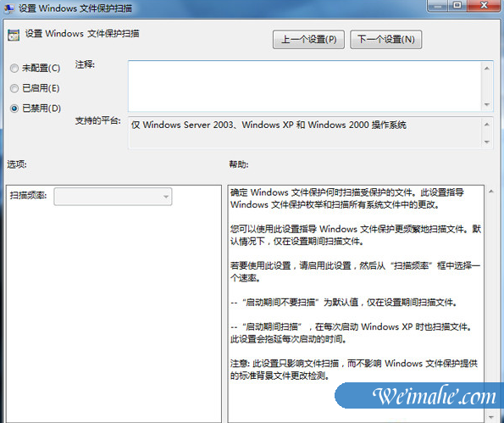Click the help text starting 确定 Windows 文件保护

pos(347,198)
